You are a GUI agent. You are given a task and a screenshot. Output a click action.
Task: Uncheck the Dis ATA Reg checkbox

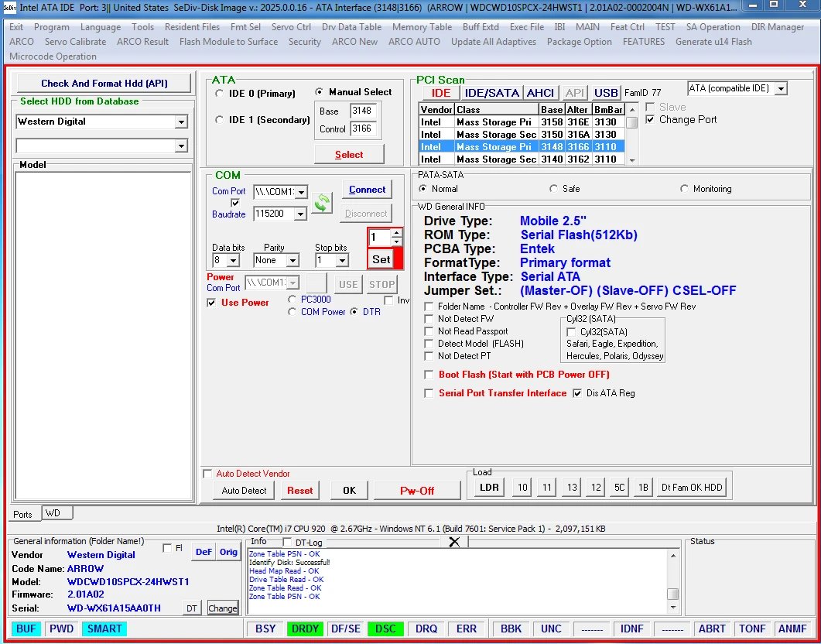click(x=577, y=393)
